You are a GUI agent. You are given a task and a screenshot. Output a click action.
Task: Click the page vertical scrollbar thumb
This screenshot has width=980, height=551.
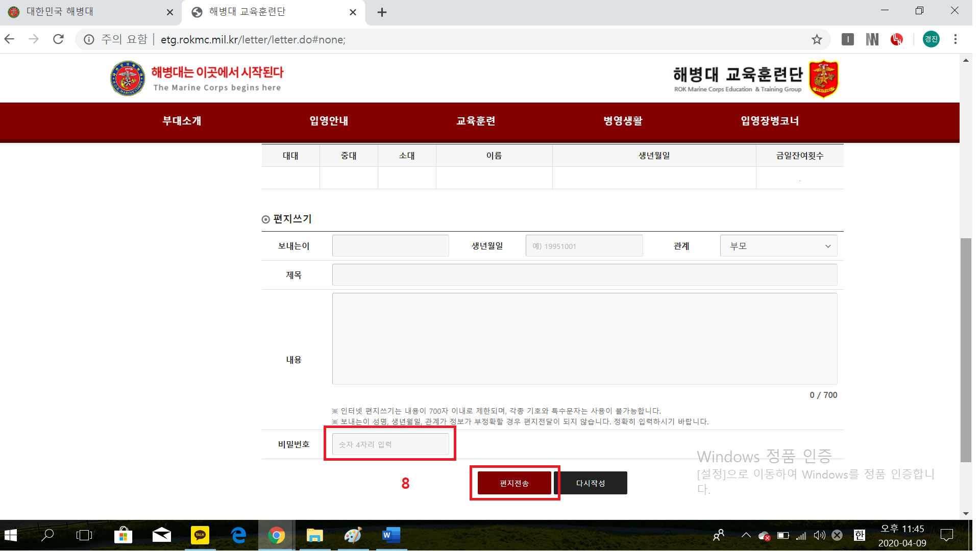pyautogui.click(x=965, y=349)
